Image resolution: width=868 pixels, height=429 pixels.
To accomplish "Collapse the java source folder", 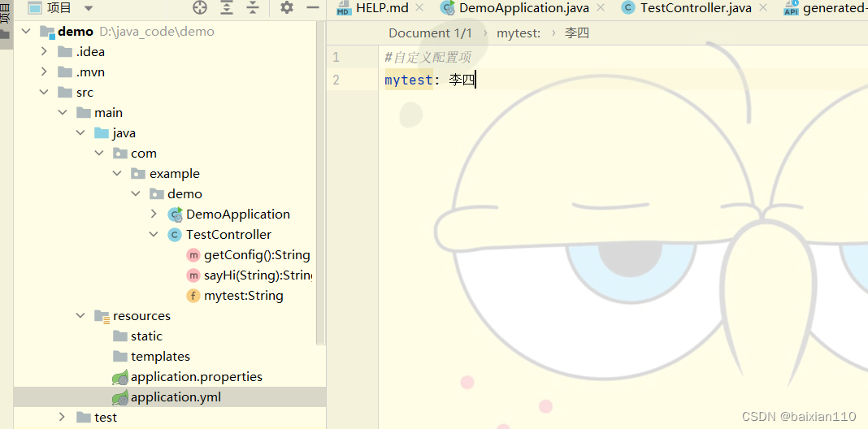I will (80, 133).
